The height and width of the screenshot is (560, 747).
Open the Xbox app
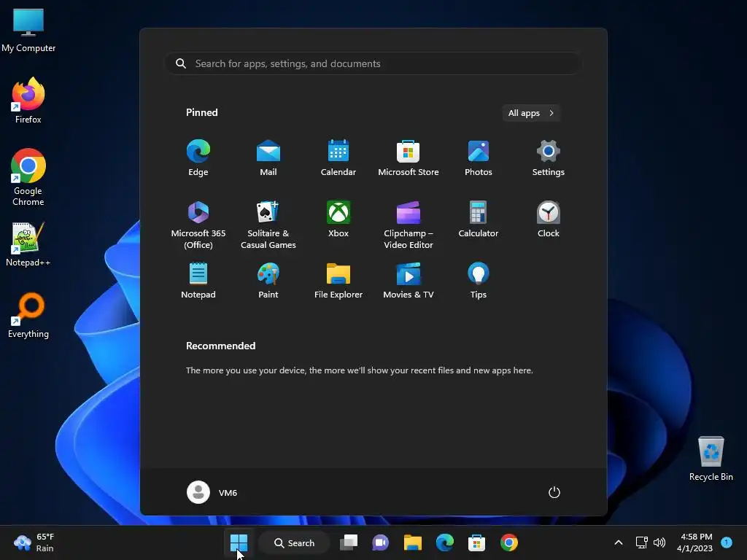tap(338, 219)
